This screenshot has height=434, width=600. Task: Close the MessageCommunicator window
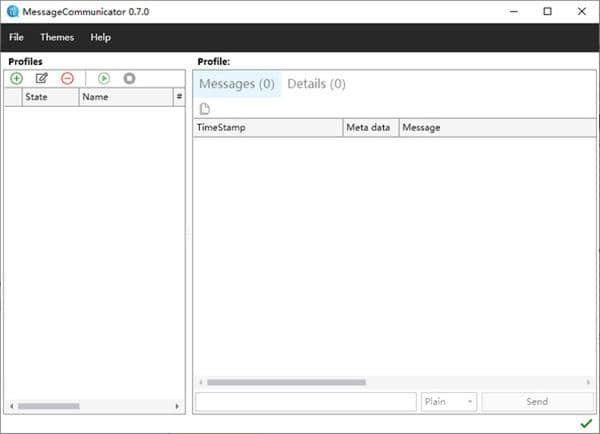pyautogui.click(x=582, y=11)
